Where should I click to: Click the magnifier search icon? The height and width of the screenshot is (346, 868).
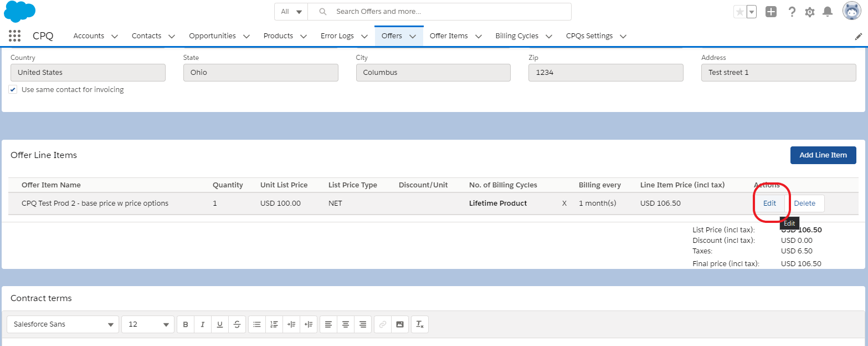[x=323, y=12]
